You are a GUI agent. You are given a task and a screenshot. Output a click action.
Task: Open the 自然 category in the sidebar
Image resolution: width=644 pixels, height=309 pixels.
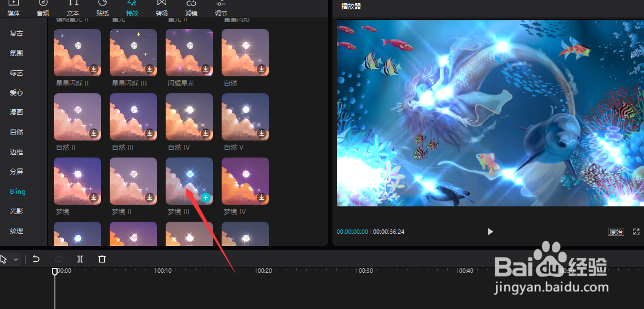pos(16,132)
